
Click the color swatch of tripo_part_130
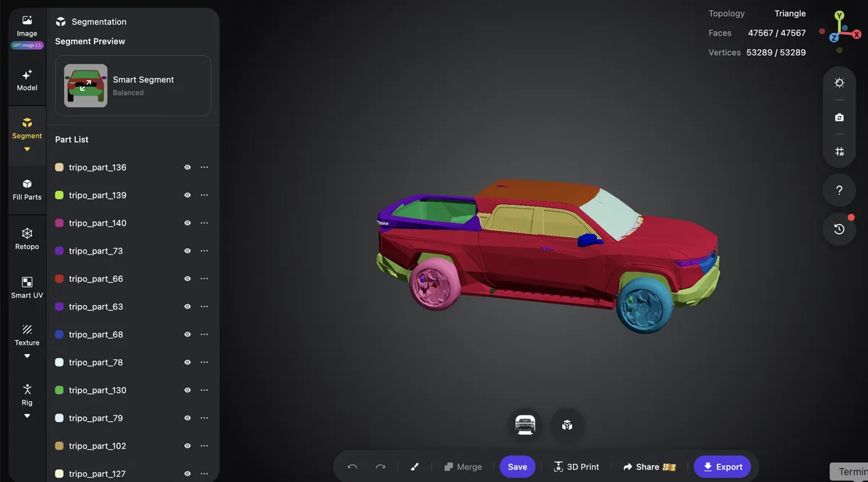pos(59,390)
